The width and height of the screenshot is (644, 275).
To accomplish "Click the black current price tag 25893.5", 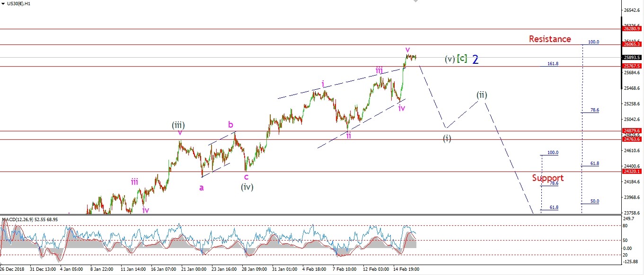I will tap(632, 57).
